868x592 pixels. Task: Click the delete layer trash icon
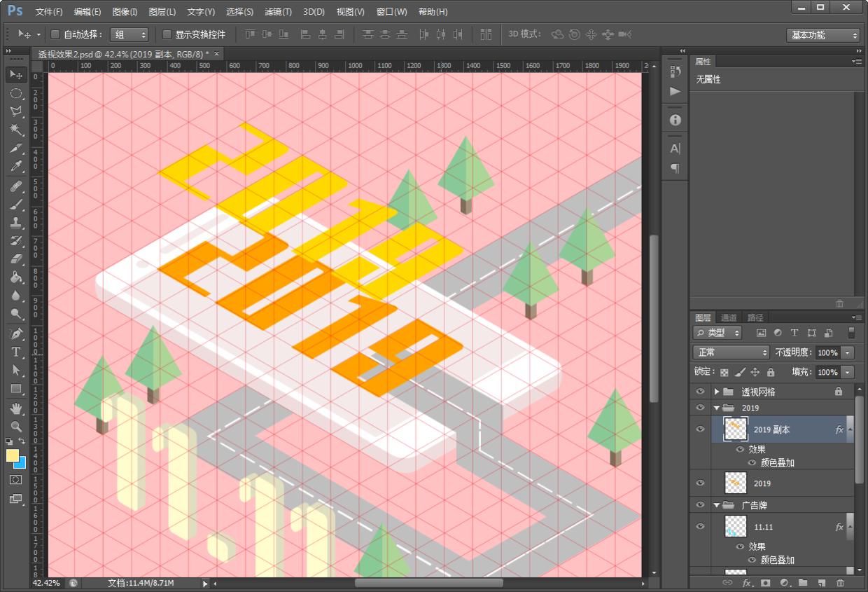click(840, 583)
